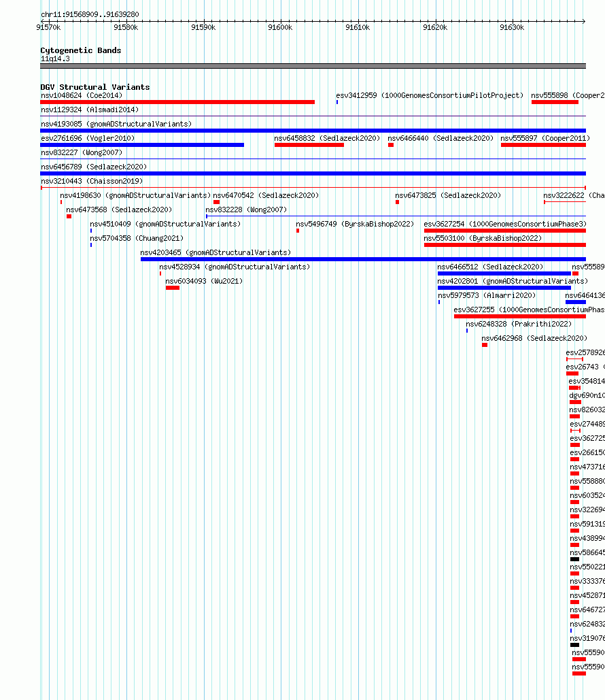605x700 pixels.
Task: Open nsv5979573 (Almarri2020) variant label
Action: click(487, 295)
